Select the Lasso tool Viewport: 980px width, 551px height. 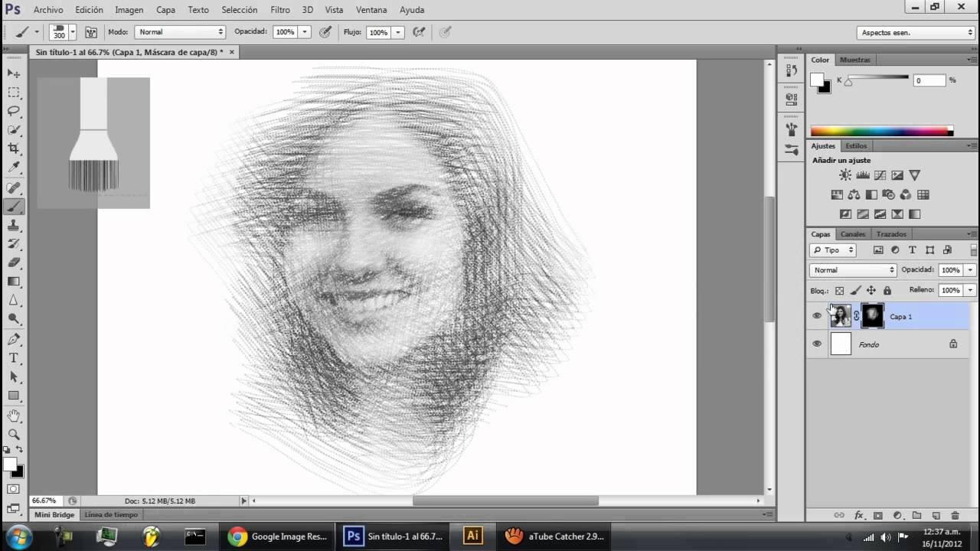click(x=14, y=111)
